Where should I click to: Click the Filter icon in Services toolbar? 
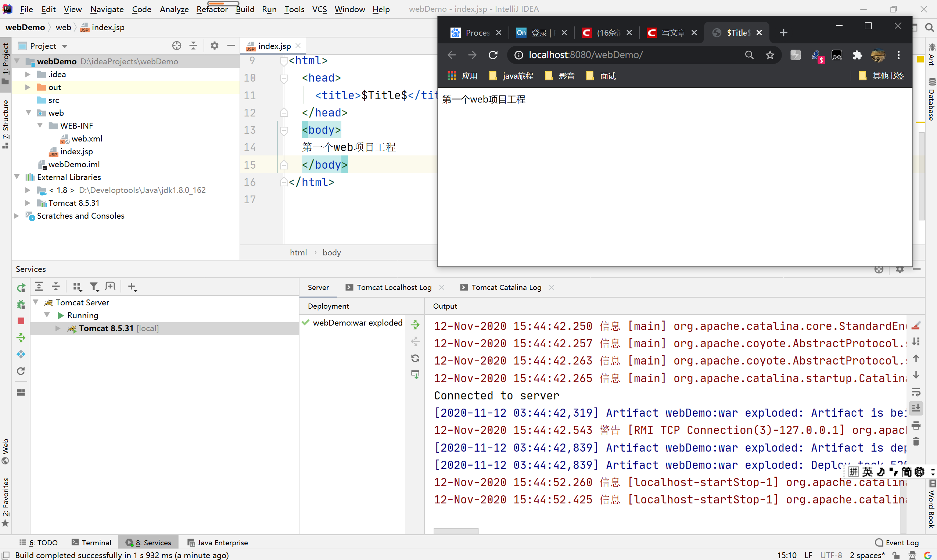[x=94, y=287]
